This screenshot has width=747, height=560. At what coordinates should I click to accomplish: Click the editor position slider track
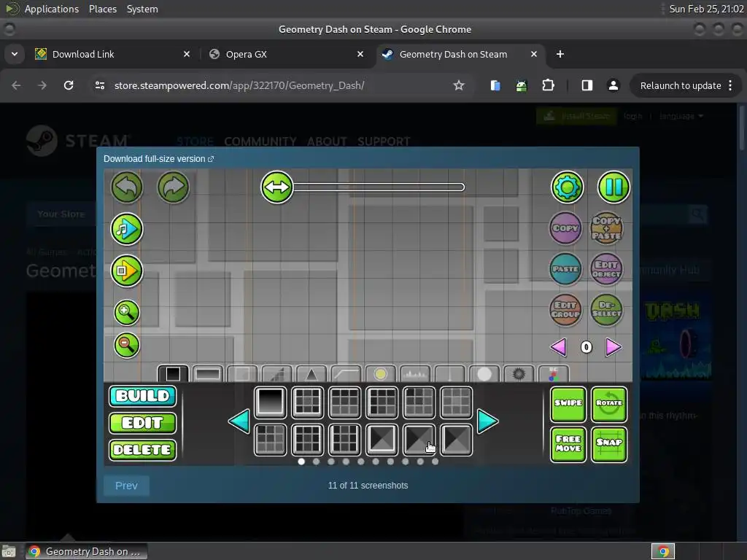(x=379, y=187)
